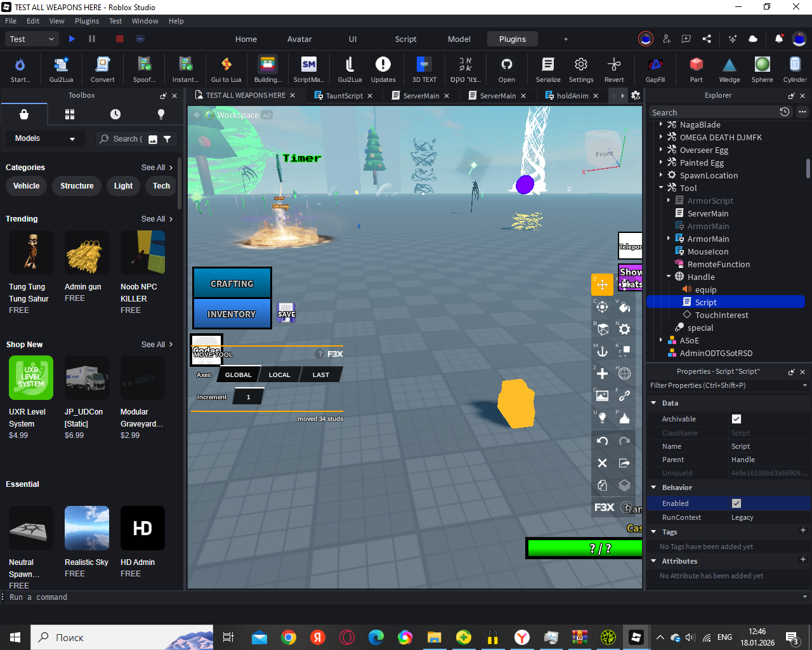
Task: Switch to the holdAnim editor tab
Action: [572, 96]
